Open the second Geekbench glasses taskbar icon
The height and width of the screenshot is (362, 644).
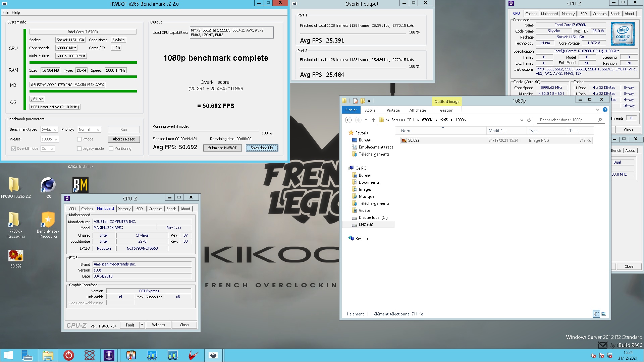173,355
